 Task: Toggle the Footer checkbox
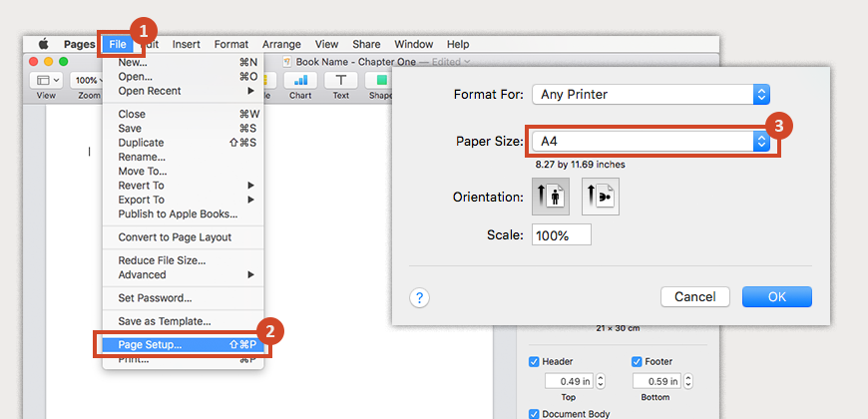coord(637,362)
